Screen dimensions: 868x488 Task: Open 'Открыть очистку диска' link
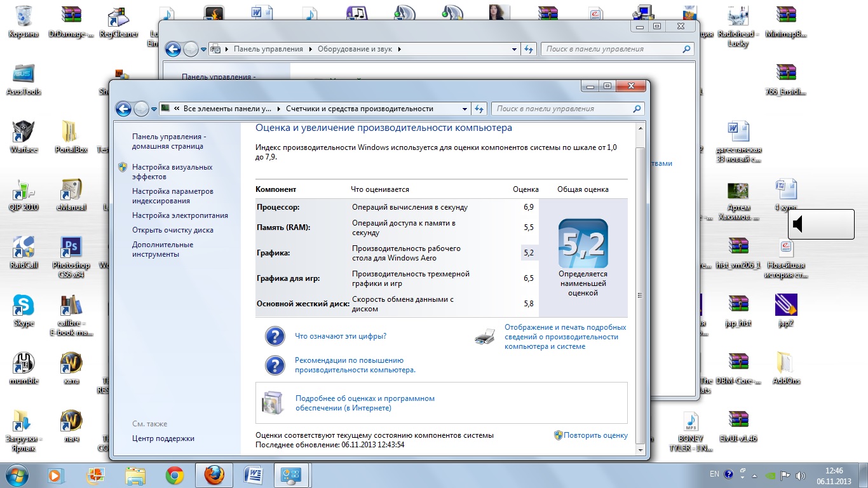[173, 230]
